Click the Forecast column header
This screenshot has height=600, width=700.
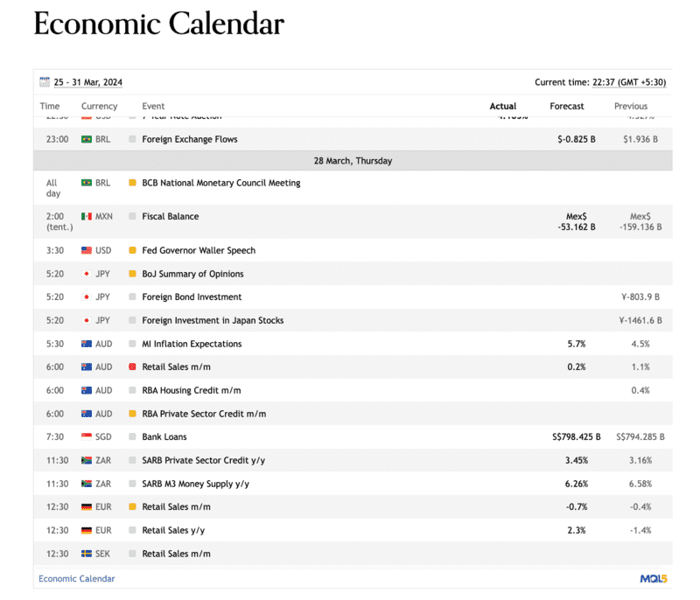click(x=566, y=106)
